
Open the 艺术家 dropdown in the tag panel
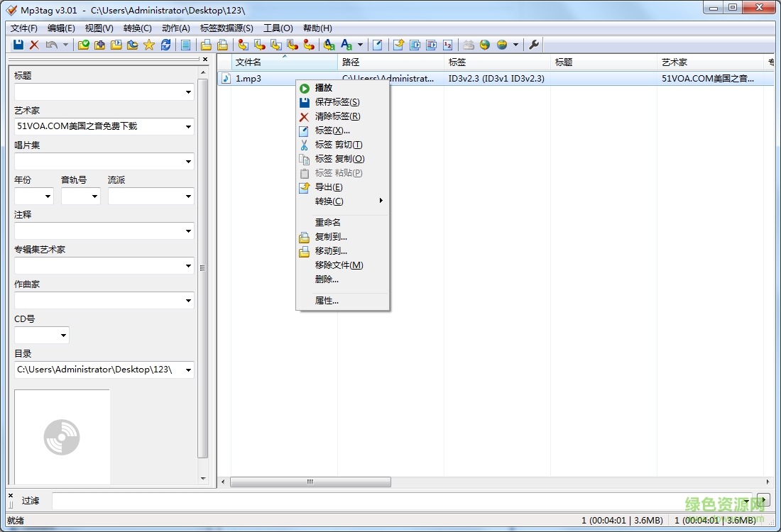(x=188, y=126)
